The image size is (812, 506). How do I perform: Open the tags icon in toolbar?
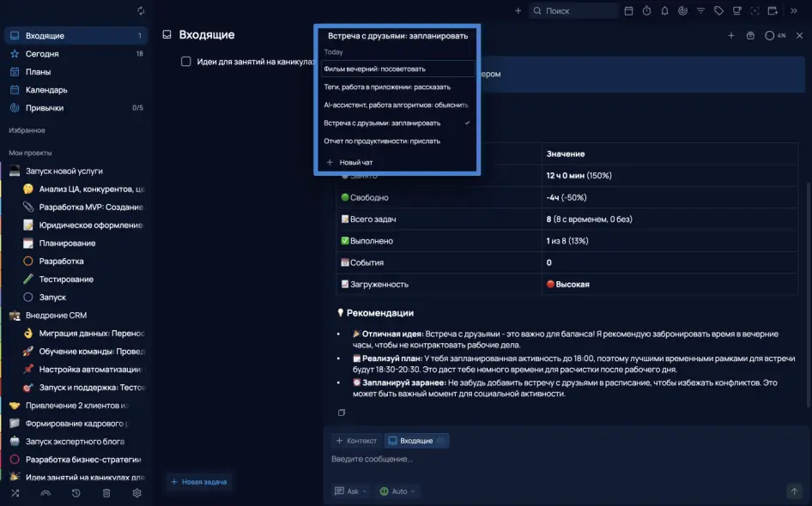(718, 11)
